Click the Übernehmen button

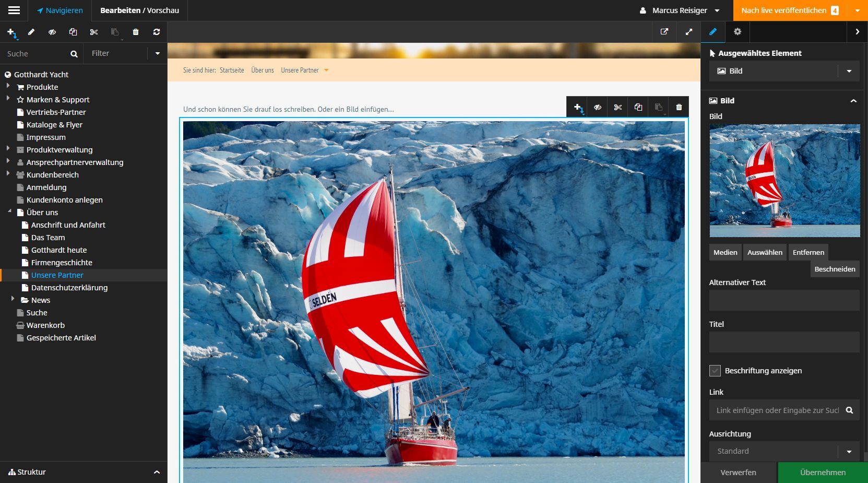tap(823, 473)
